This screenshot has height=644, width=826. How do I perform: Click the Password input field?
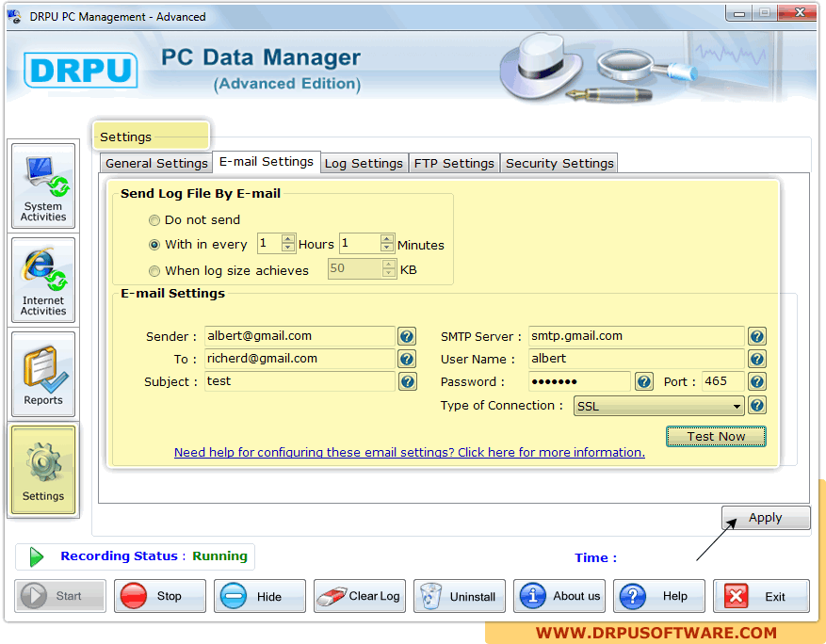click(x=579, y=381)
